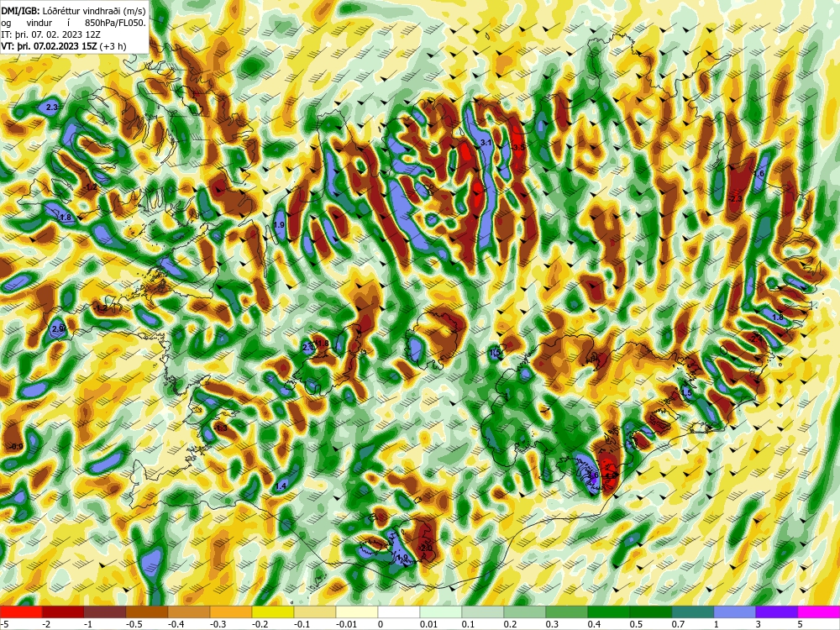Click the '-2.4' value on the east coast

[755, 339]
